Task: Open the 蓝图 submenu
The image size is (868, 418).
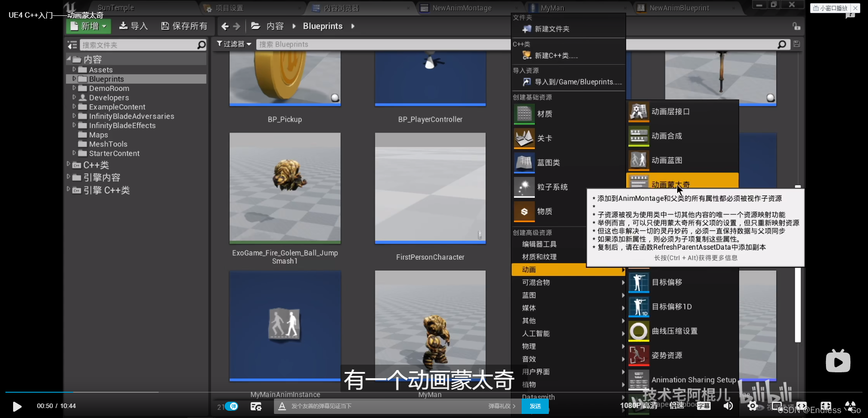Action: [568, 295]
